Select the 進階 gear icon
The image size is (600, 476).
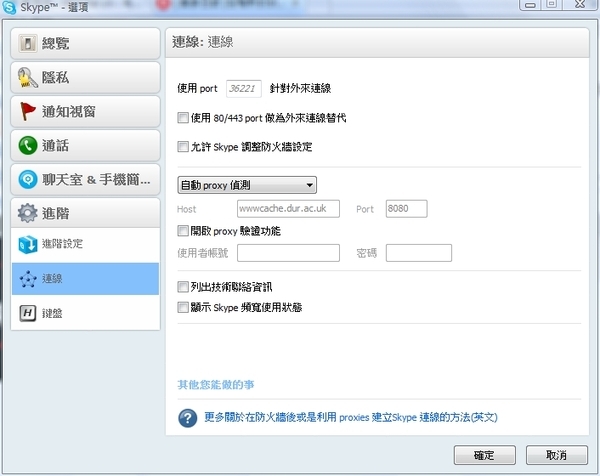click(x=28, y=213)
